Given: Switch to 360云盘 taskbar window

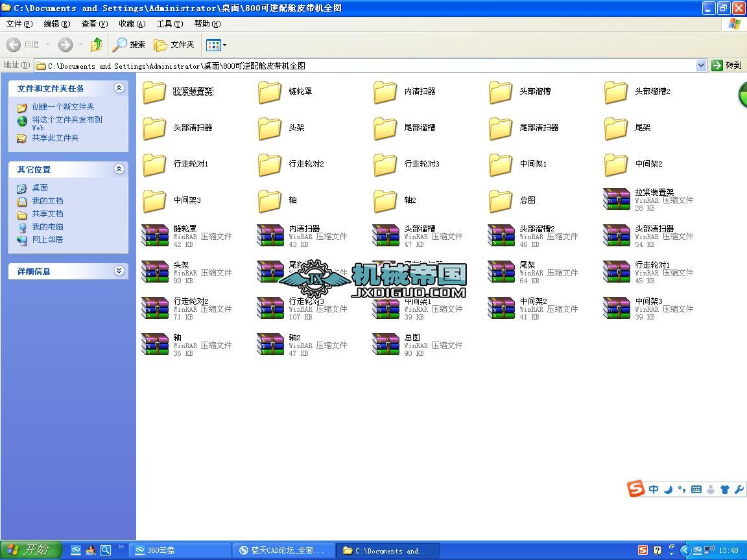Looking at the screenshot, I should point(180,550).
